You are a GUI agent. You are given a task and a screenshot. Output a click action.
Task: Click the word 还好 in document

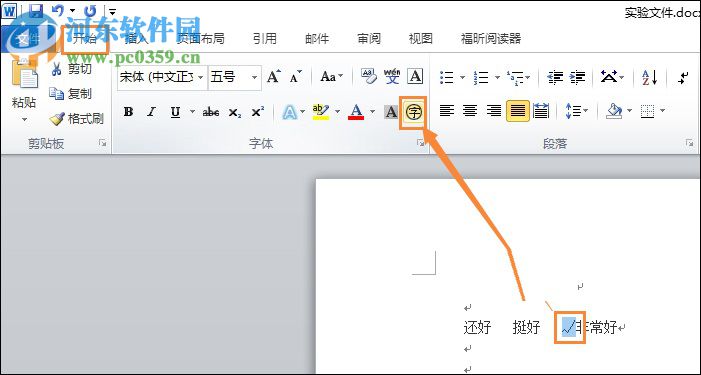477,328
